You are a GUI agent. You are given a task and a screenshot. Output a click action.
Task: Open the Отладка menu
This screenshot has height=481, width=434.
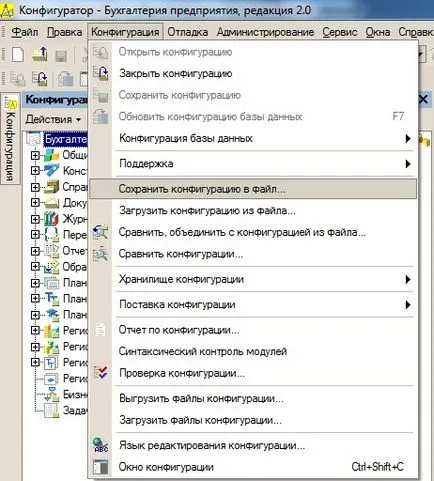tap(187, 32)
